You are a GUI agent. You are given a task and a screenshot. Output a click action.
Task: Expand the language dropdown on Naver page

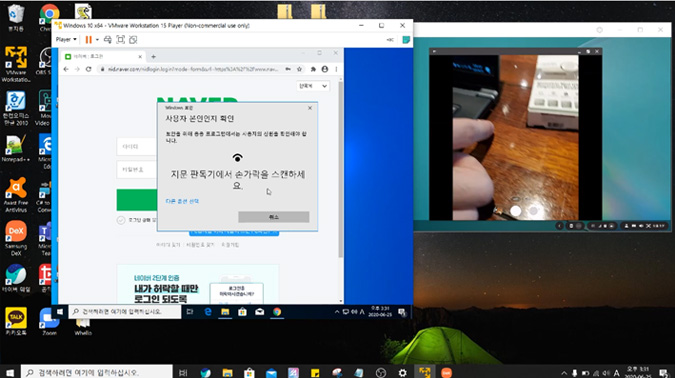tap(313, 86)
